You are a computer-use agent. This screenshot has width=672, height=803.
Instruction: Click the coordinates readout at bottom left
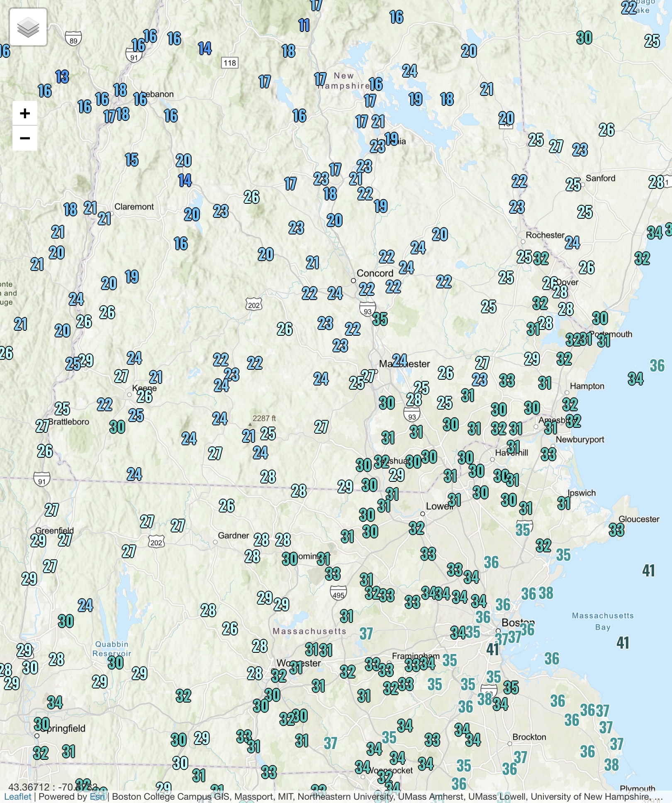pyautogui.click(x=52, y=787)
